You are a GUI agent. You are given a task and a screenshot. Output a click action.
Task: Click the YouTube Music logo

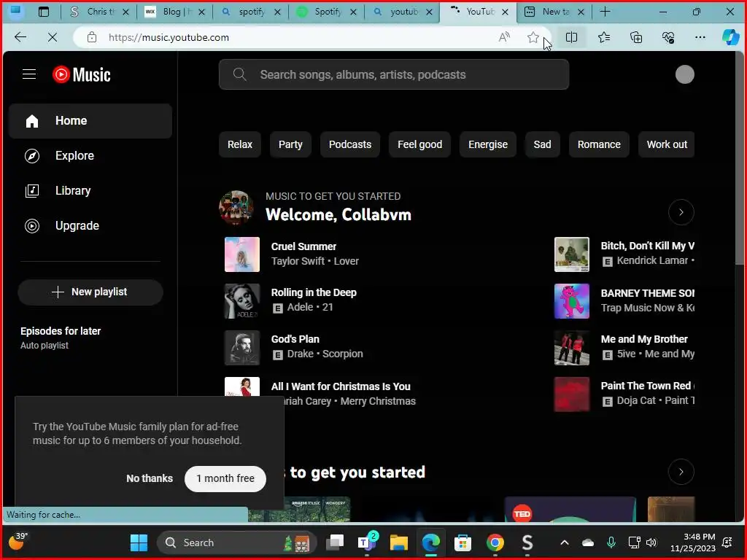click(82, 74)
